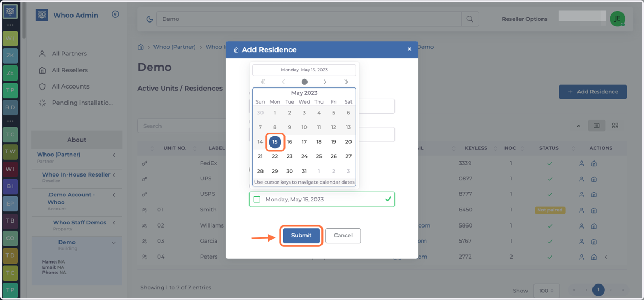The height and width of the screenshot is (300, 644).
Task: Collapse .Demo Account - Whoo node
Action: click(x=114, y=195)
